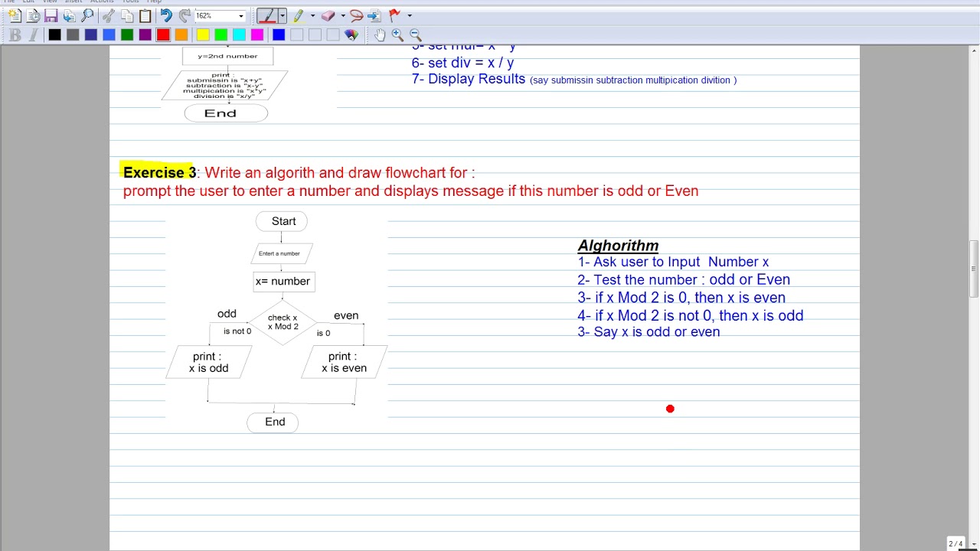The width and height of the screenshot is (980, 551).
Task: Pick the dark navy color swatch
Action: [x=91, y=34]
